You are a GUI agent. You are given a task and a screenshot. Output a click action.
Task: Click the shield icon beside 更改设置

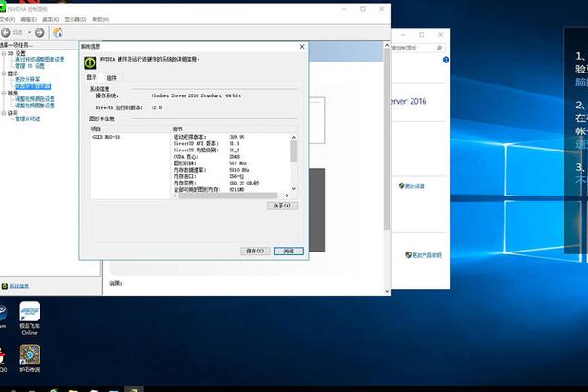(402, 185)
